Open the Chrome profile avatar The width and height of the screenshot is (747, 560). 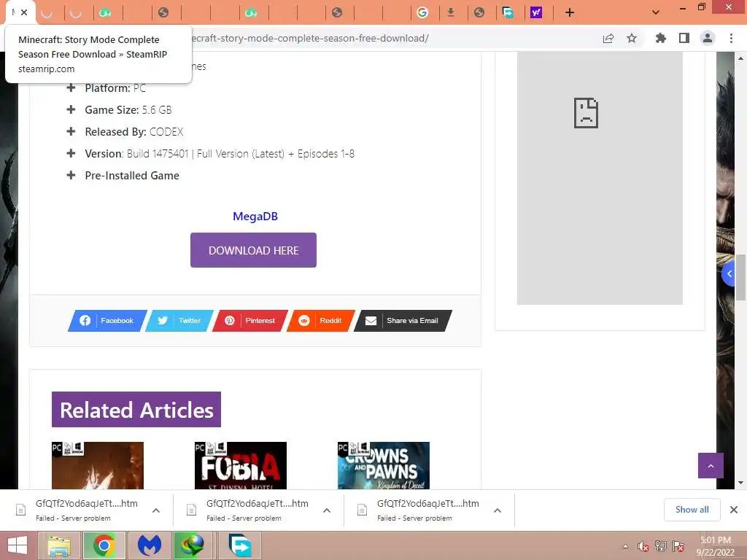pos(708,38)
